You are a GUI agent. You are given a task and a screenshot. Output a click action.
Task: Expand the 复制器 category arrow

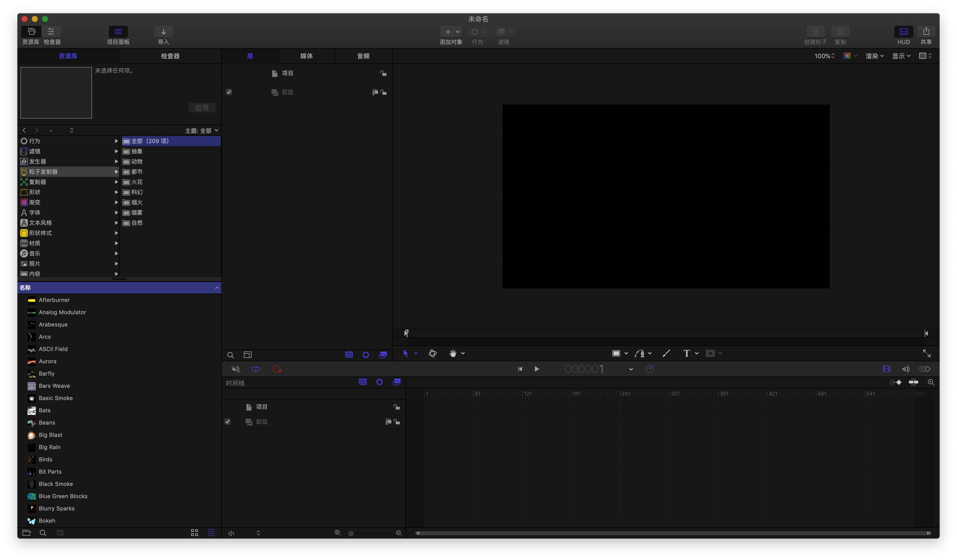coord(116,182)
